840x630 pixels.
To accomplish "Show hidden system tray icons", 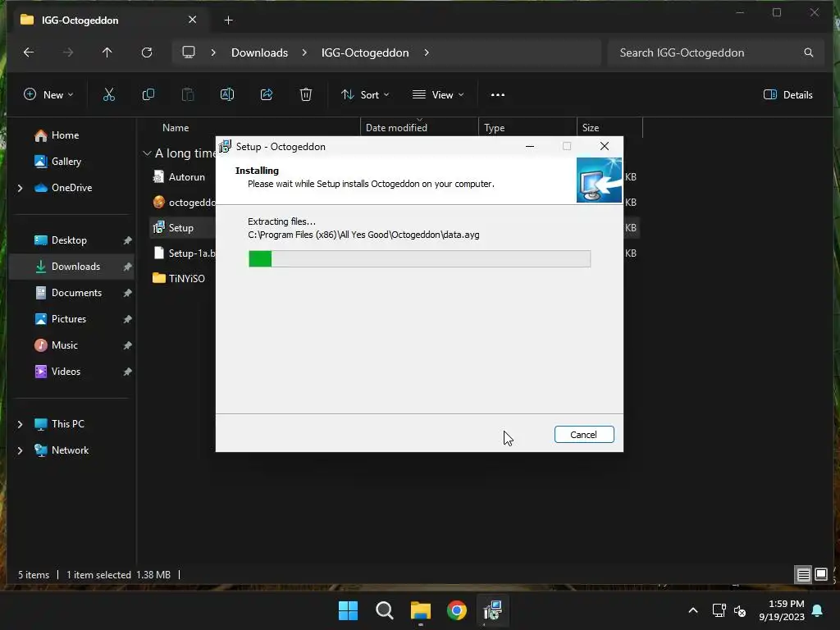I will [x=692, y=610].
